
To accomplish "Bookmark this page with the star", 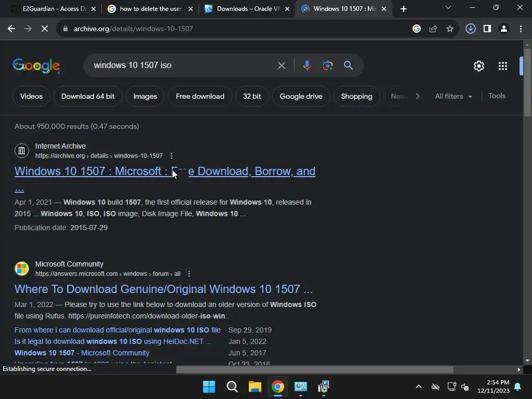I will (450, 29).
